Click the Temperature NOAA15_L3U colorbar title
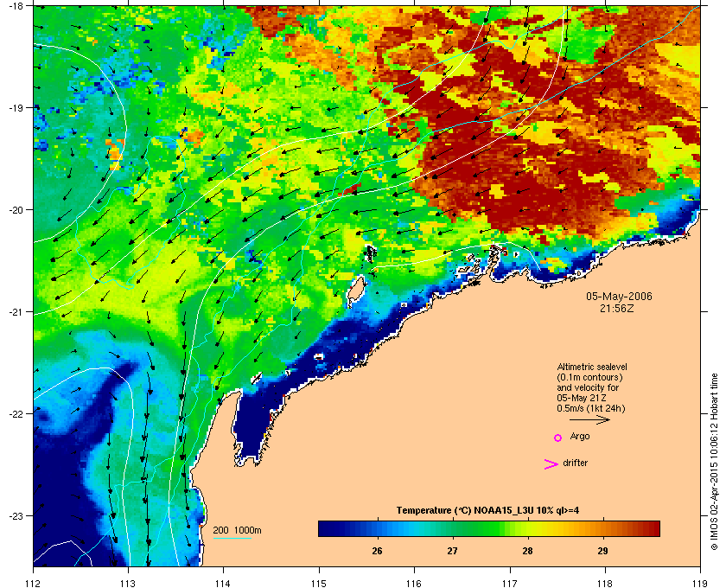This screenshot has width=726, height=588. point(487,511)
